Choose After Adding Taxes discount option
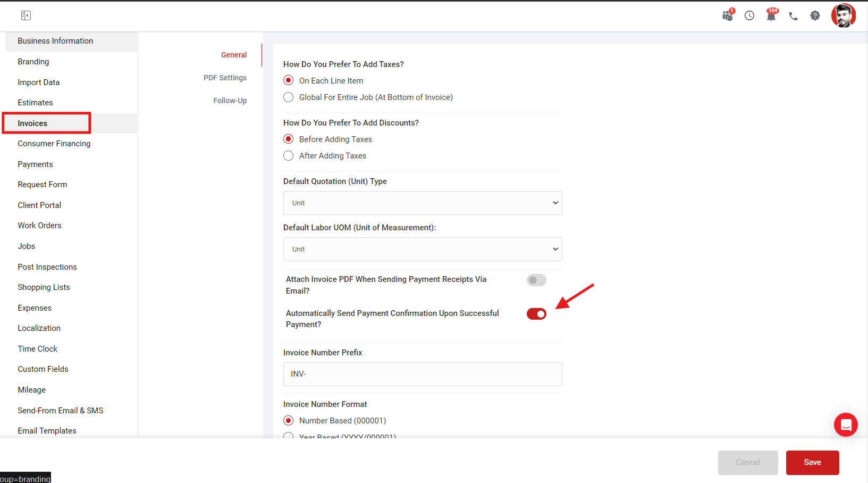Viewport: 868px width, 483px height. click(x=289, y=156)
